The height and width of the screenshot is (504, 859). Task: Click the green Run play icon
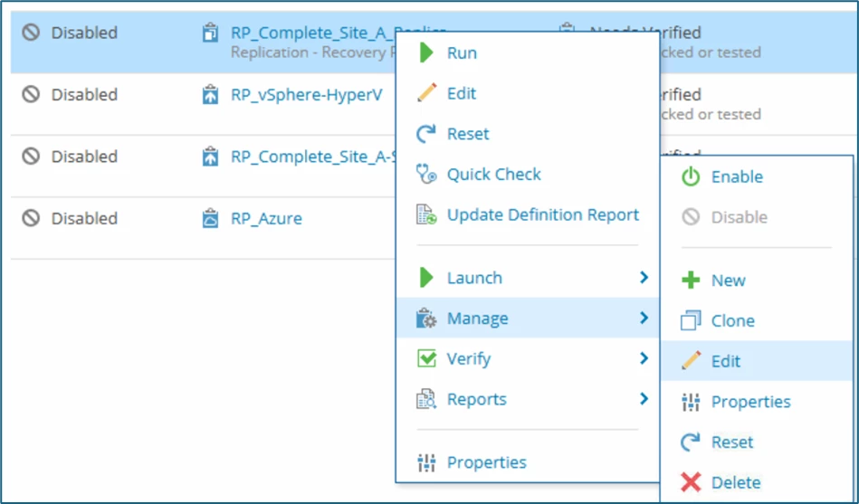point(426,53)
